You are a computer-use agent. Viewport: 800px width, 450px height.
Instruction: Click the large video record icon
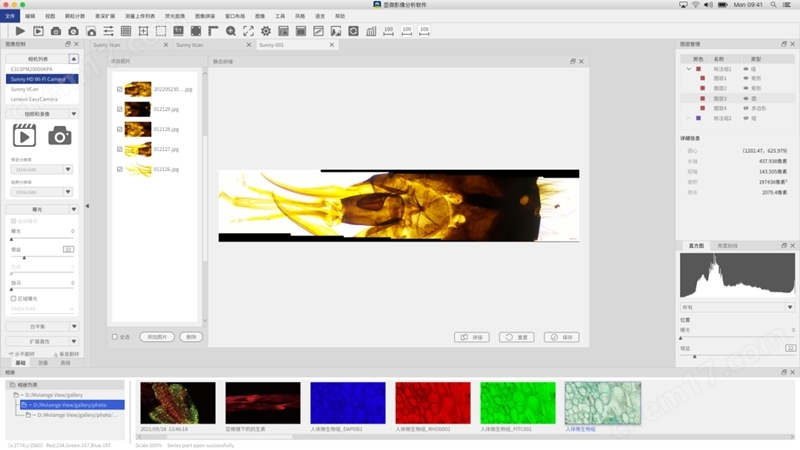pyautogui.click(x=24, y=136)
